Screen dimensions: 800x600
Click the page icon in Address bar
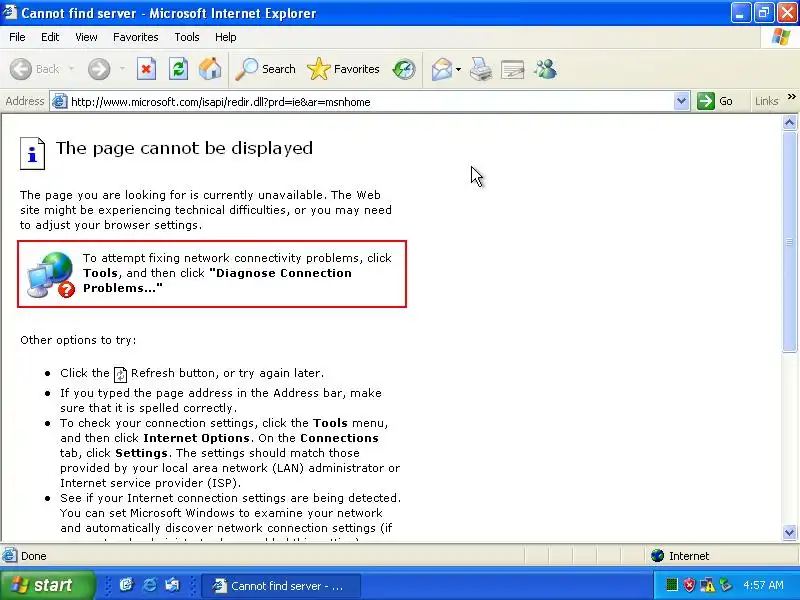coord(60,102)
